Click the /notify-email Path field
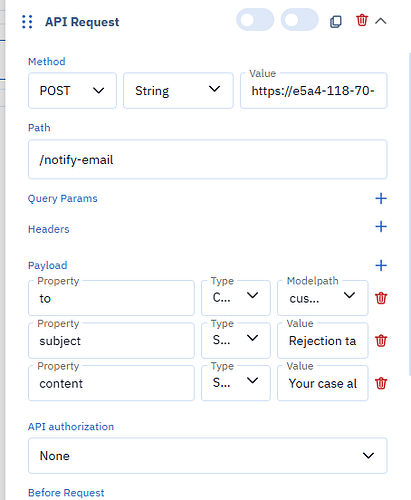 tap(208, 160)
